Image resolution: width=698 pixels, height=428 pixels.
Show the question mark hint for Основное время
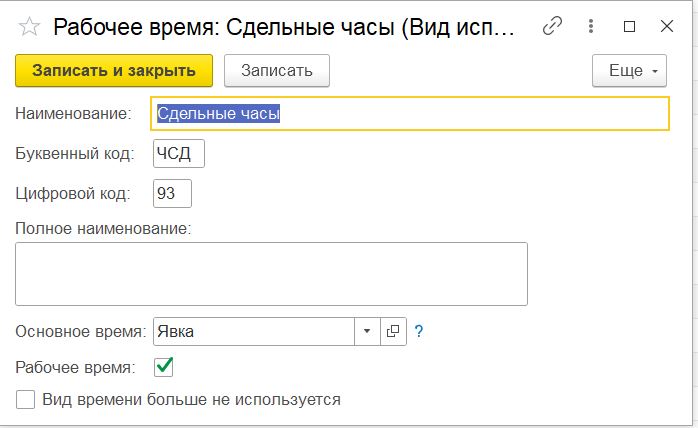point(419,331)
